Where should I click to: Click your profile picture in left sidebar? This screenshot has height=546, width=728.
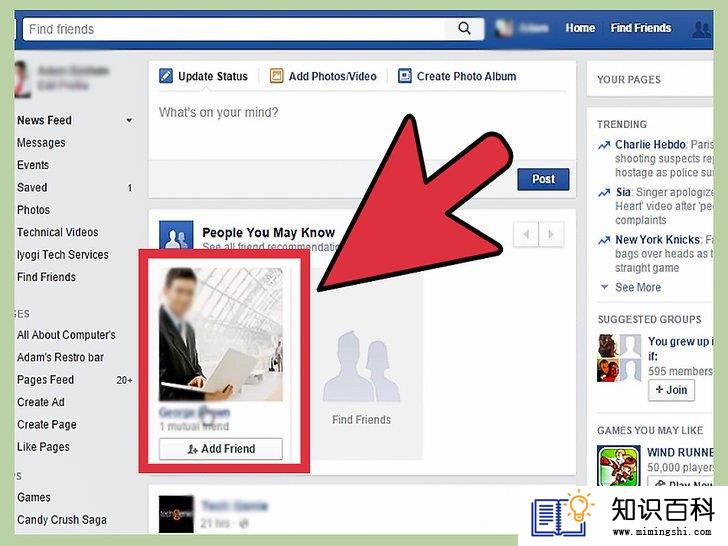(x=22, y=79)
